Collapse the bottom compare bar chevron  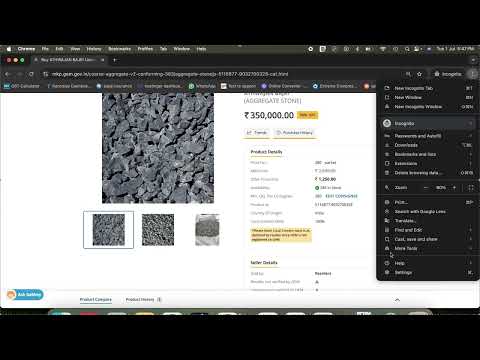397,300
